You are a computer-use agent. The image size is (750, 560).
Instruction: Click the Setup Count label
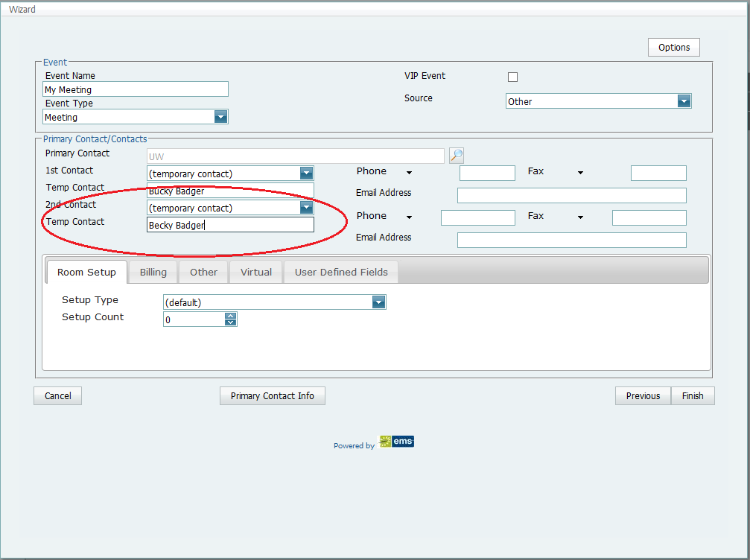(x=93, y=317)
